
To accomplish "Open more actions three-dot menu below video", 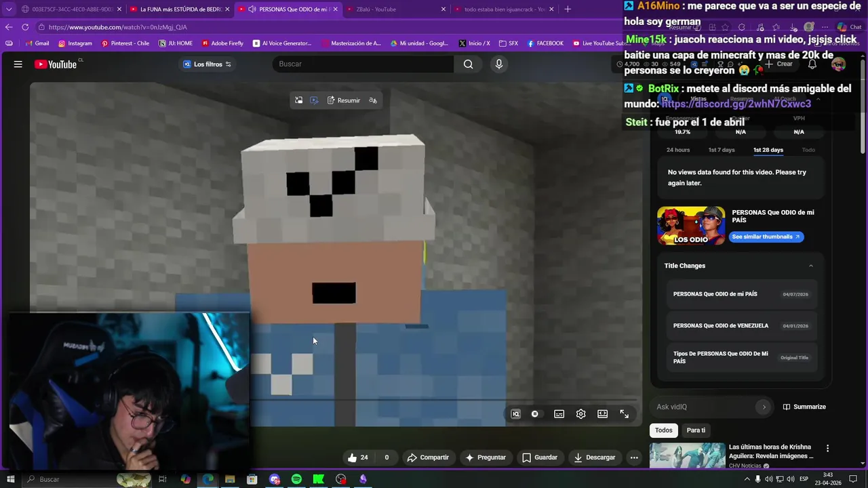I will click(634, 457).
